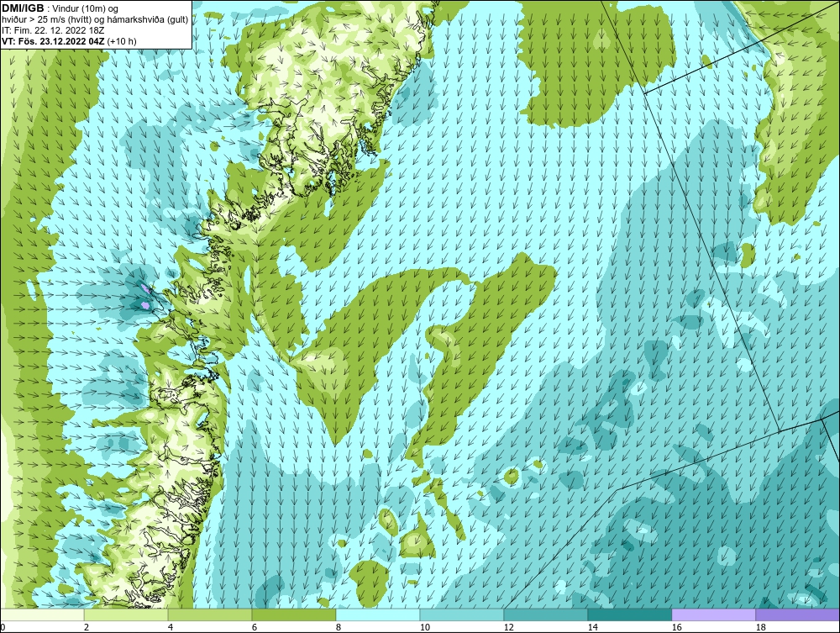Click the DMI/IGB title text
This screenshot has height=633, width=840.
pyautogui.click(x=23, y=8)
